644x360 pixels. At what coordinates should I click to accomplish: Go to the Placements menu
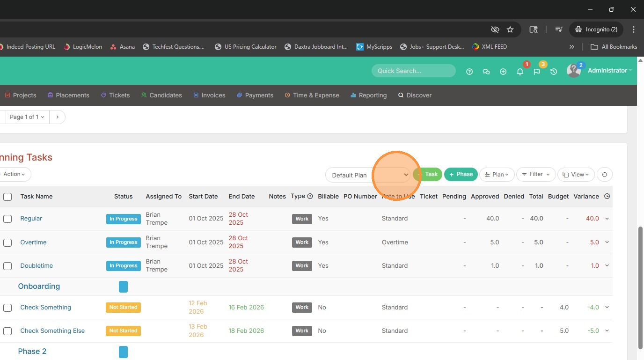[x=68, y=96]
